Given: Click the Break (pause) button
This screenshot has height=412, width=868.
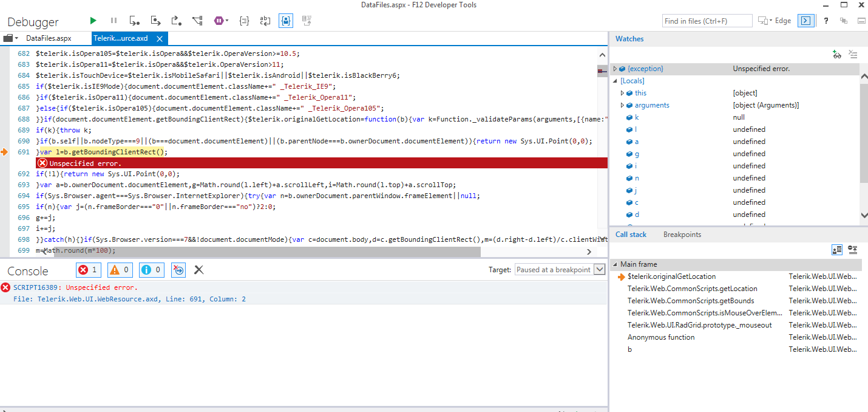Looking at the screenshot, I should click(x=114, y=21).
